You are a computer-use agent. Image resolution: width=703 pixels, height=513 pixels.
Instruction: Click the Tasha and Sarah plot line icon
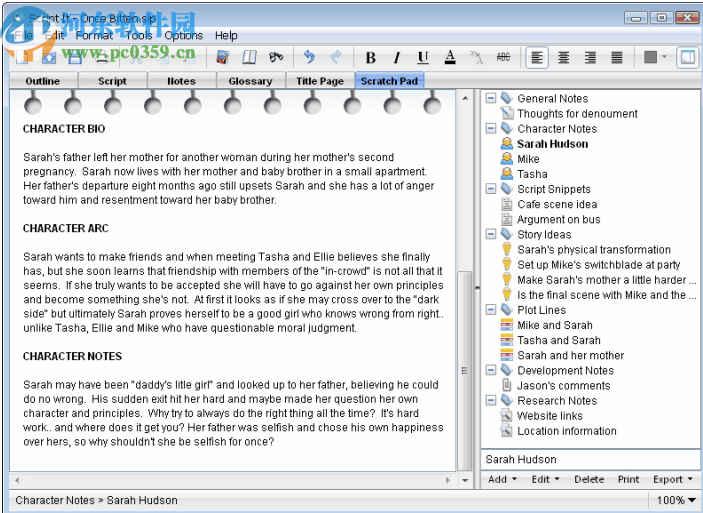click(x=507, y=340)
